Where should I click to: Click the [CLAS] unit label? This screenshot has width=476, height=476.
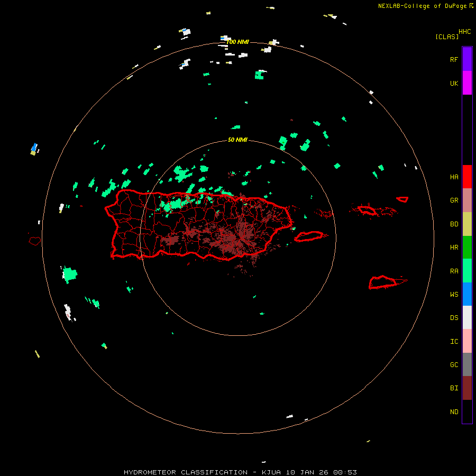pyautogui.click(x=447, y=36)
